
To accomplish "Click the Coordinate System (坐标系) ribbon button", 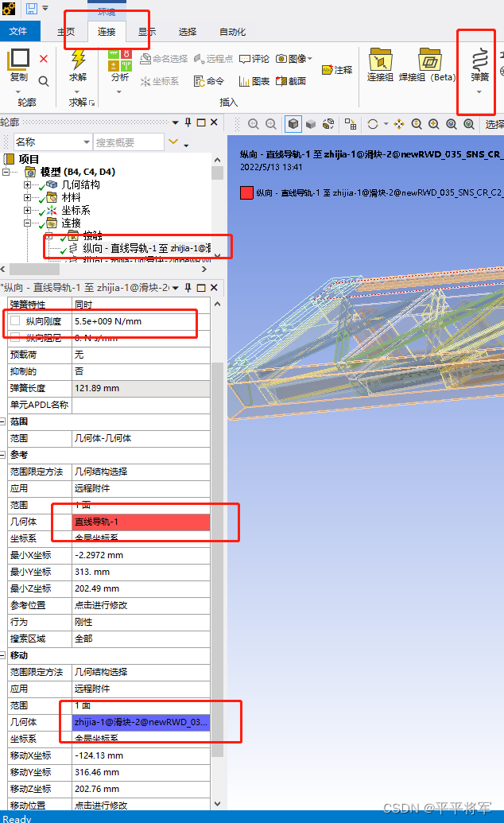I will pyautogui.click(x=160, y=81).
